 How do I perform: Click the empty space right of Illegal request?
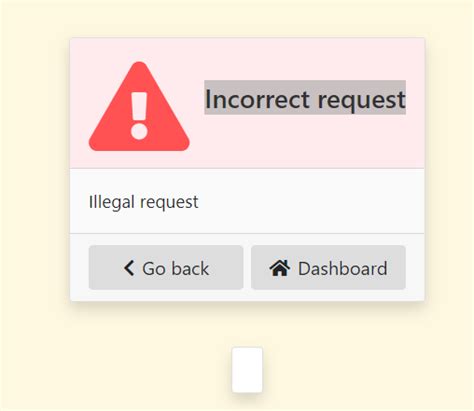pos(310,202)
